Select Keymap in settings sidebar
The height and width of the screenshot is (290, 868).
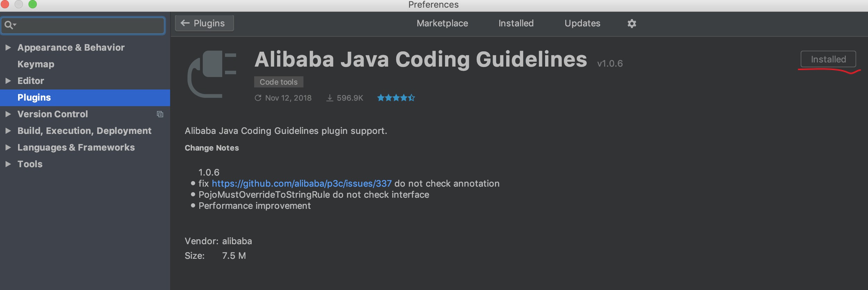pos(36,64)
